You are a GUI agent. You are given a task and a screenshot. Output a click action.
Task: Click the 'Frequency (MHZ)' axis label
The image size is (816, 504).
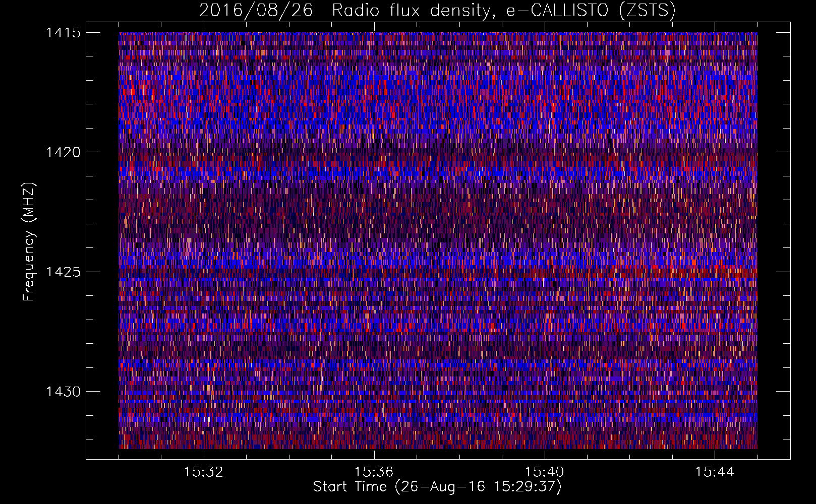click(29, 242)
